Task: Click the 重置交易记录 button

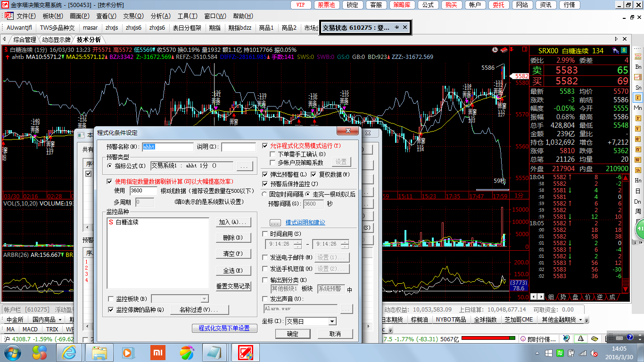Action: [233, 286]
